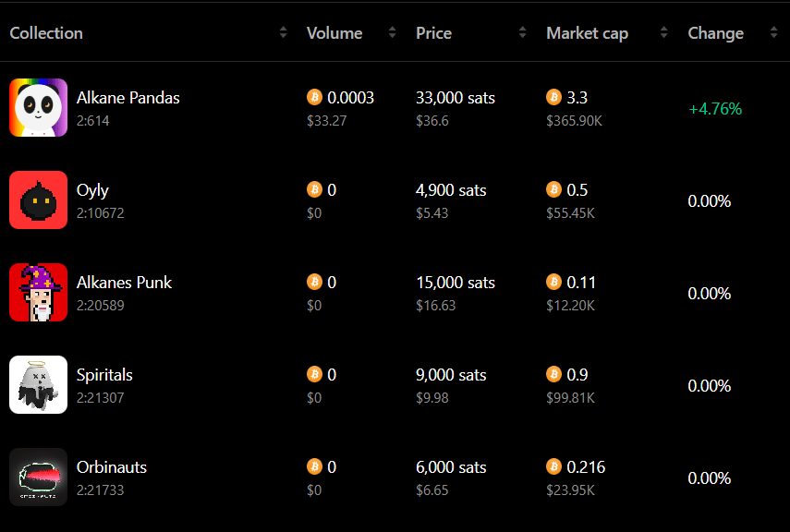The height and width of the screenshot is (532, 790).
Task: Click the Oyly red flame avatar icon
Action: [x=38, y=200]
